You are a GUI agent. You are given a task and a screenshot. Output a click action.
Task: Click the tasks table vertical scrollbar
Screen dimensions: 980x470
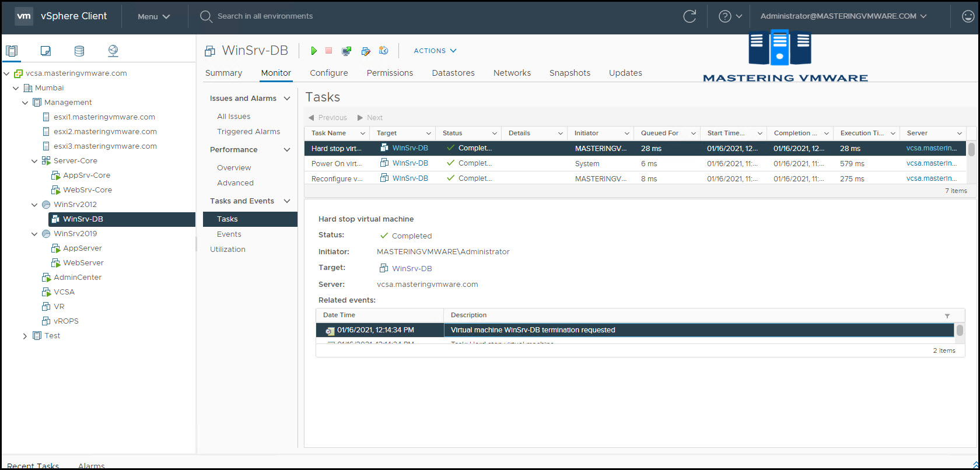tap(971, 150)
